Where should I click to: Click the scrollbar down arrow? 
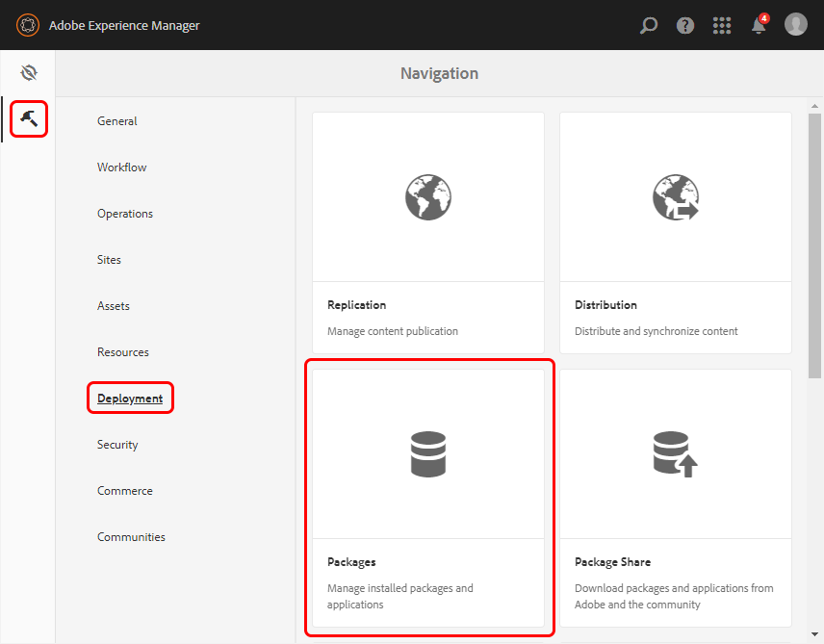pos(814,634)
